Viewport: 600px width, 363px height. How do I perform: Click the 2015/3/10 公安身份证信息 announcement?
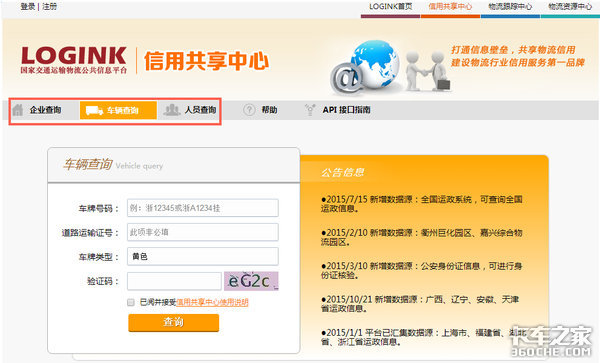click(422, 270)
